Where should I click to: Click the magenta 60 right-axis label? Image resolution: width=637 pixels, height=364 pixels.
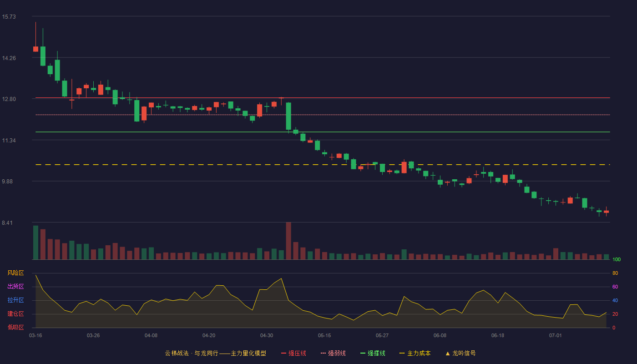(x=615, y=287)
